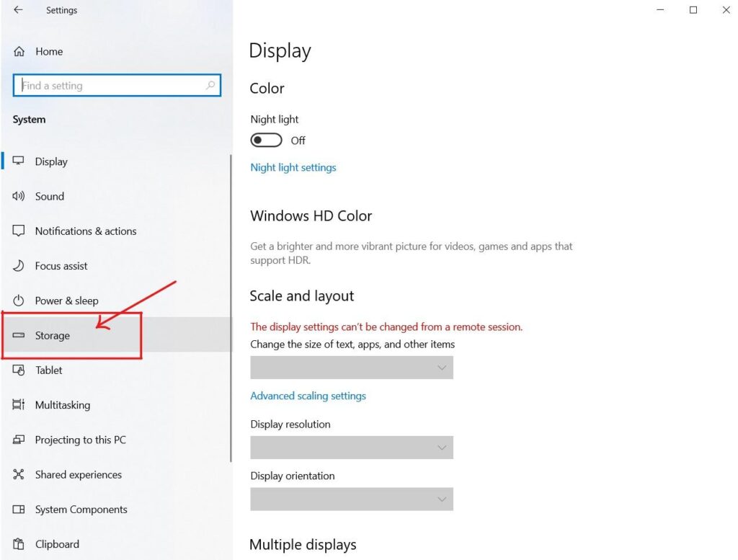Select Focus assist in the sidebar
Viewport: 738px width, 560px height.
(x=116, y=266)
